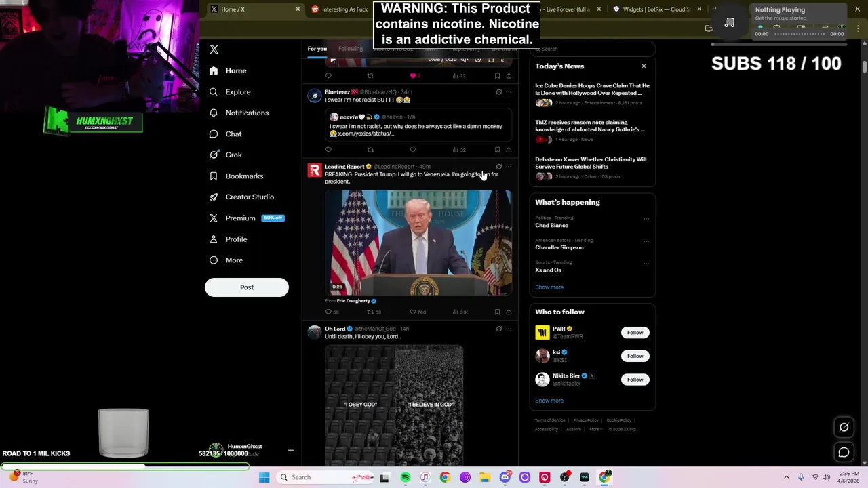Dismiss the Today's News panel
The image size is (868, 488).
[x=644, y=66]
